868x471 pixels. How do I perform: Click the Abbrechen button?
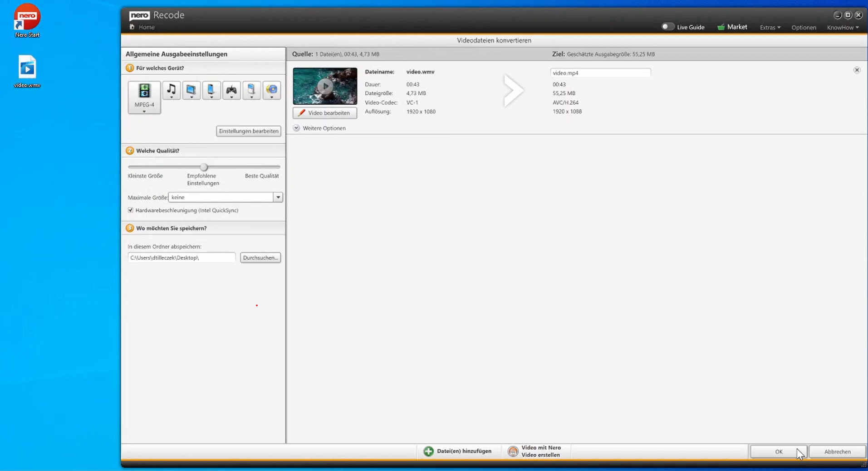(837, 452)
